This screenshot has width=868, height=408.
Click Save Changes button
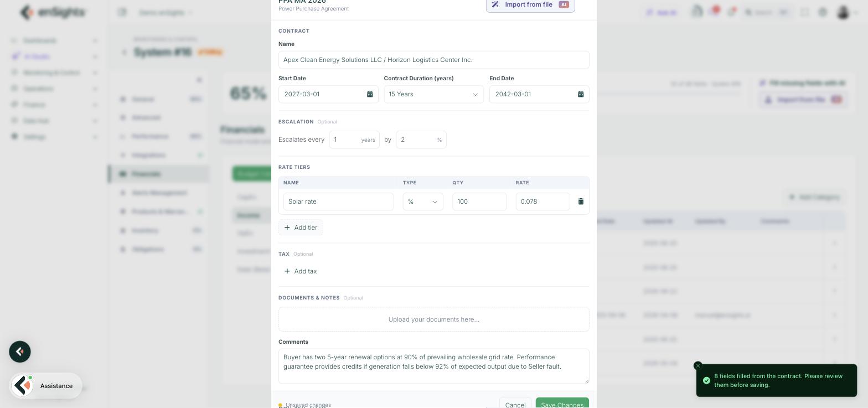pyautogui.click(x=562, y=404)
